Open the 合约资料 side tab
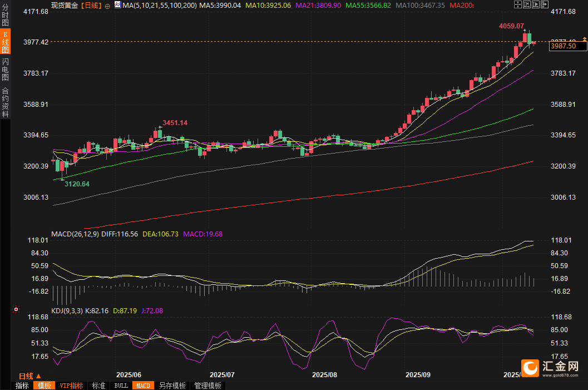 coord(5,102)
